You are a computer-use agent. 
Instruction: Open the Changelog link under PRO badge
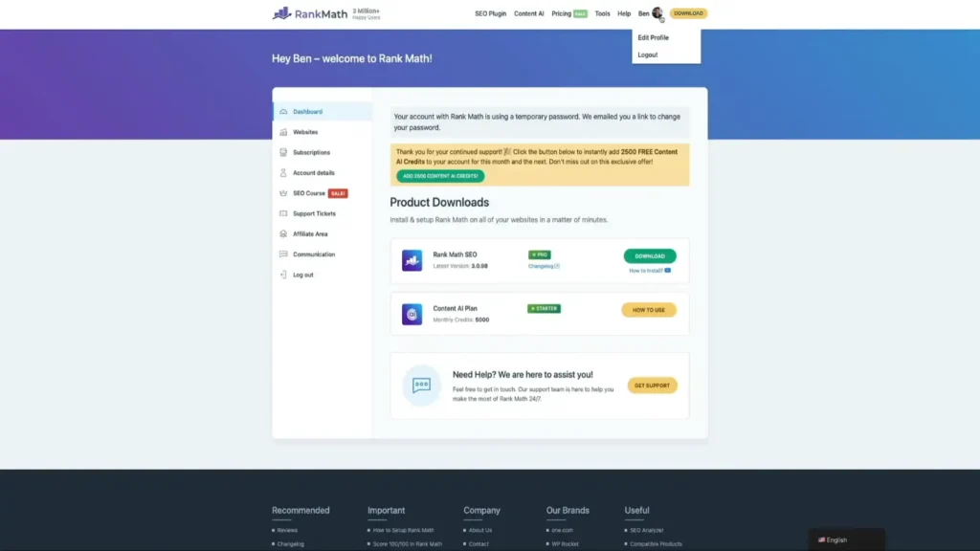pos(544,266)
